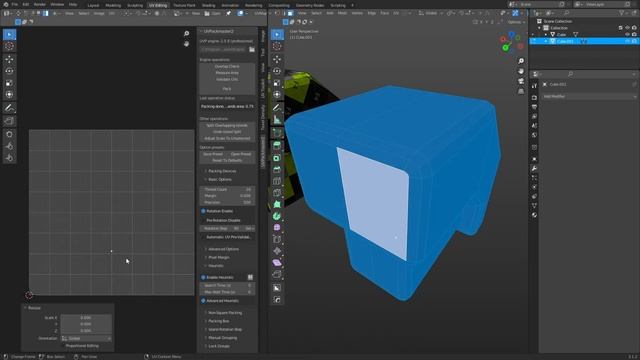Select the Bevel tool in 3D viewport
Screen dimensions: 640x360
(277, 169)
